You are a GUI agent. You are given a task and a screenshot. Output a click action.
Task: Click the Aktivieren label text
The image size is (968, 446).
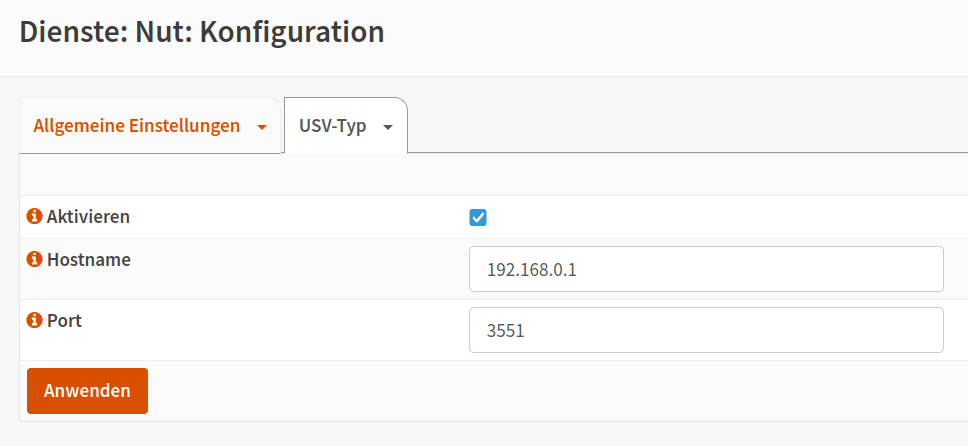click(x=88, y=217)
